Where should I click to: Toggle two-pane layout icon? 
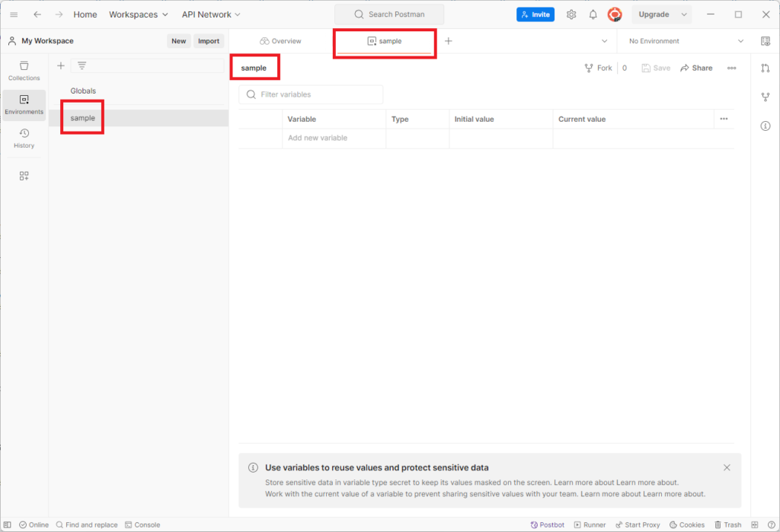click(755, 524)
